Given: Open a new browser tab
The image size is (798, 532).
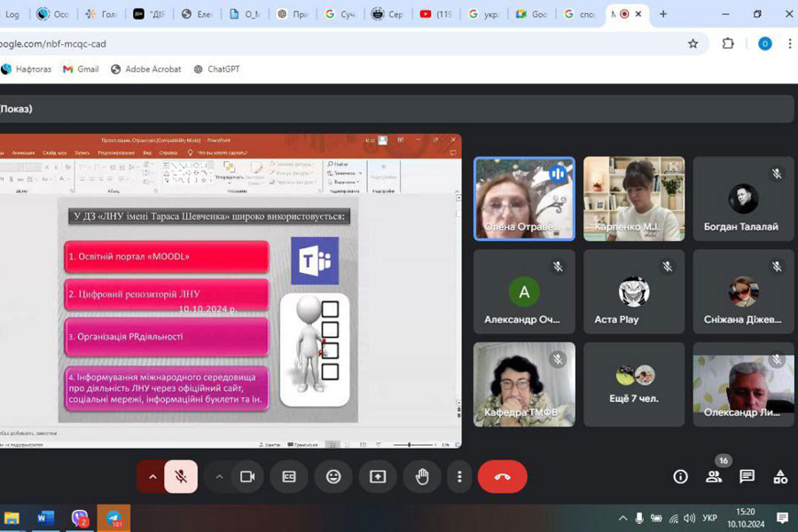Looking at the screenshot, I should click(663, 14).
